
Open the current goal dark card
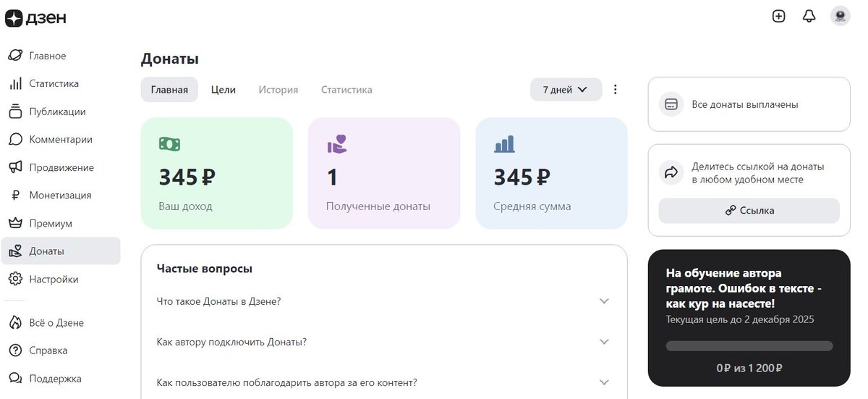(x=749, y=318)
